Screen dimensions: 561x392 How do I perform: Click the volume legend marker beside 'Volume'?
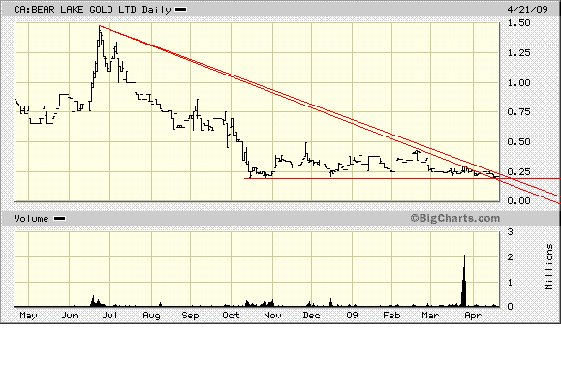59,219
